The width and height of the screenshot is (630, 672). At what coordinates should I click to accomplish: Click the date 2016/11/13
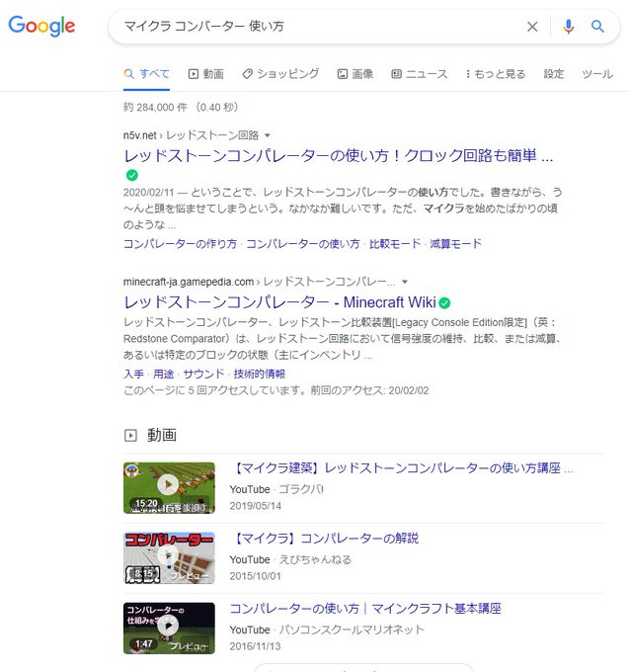pos(255,646)
